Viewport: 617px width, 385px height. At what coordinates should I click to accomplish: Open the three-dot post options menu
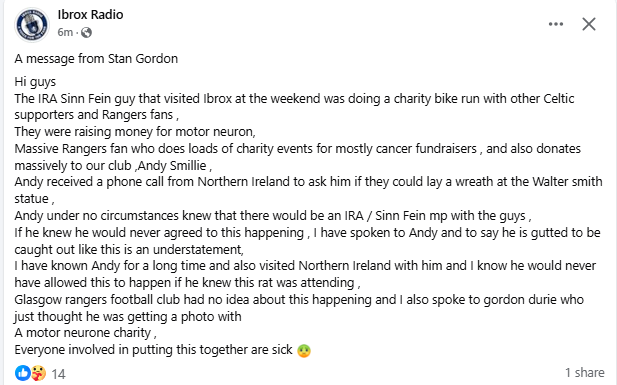click(x=556, y=24)
